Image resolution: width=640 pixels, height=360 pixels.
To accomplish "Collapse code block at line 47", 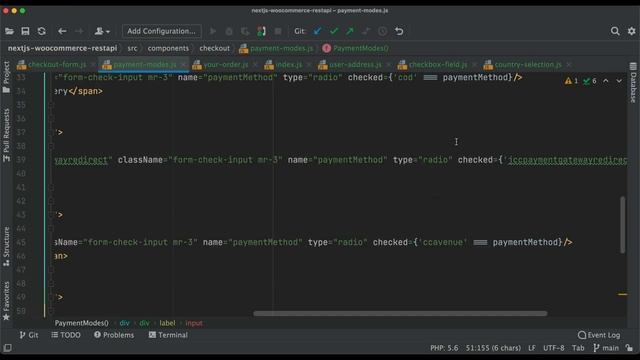I will (x=52, y=270).
